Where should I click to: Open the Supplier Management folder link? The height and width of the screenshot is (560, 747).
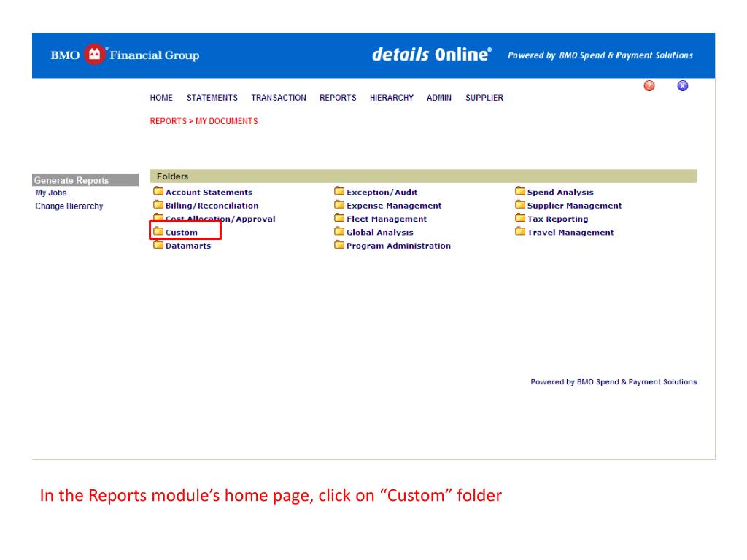tap(574, 206)
